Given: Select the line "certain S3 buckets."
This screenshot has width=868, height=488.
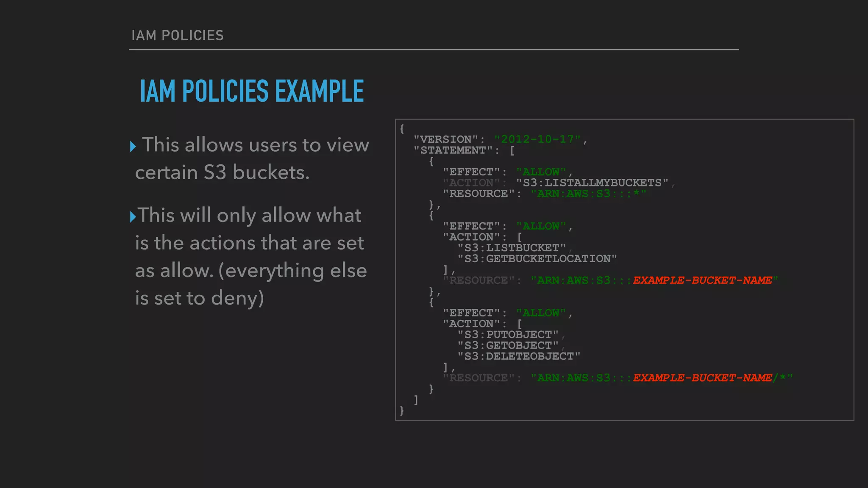Looking at the screenshot, I should click(x=223, y=172).
